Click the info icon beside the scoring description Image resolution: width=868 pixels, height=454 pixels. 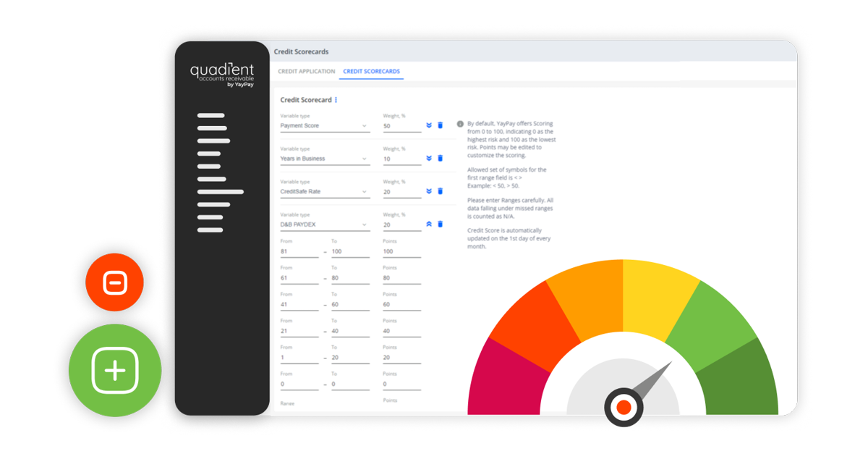click(460, 123)
